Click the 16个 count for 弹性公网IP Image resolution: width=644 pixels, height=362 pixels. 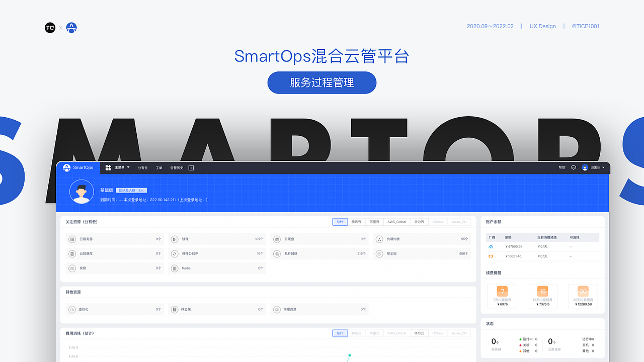pyautogui.click(x=260, y=254)
